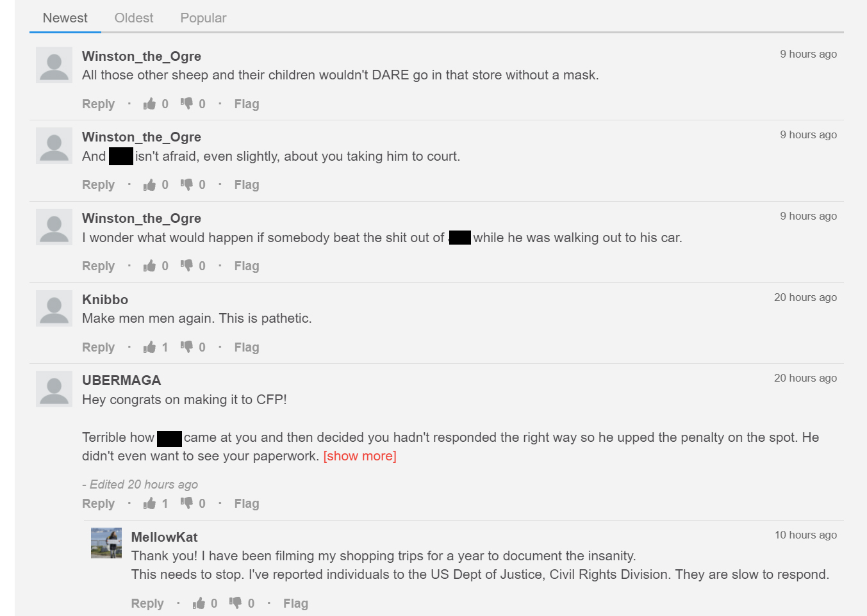Thumbs down MellowKat's reply

pos(236,603)
